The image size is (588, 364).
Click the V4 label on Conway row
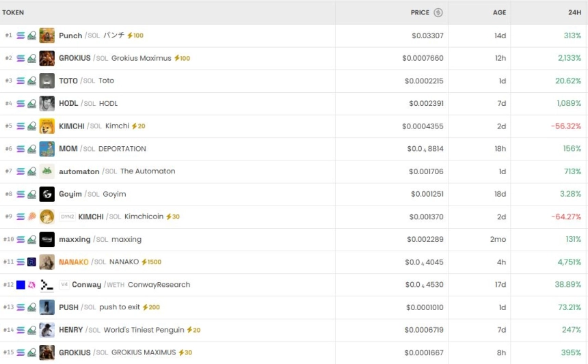click(x=64, y=285)
